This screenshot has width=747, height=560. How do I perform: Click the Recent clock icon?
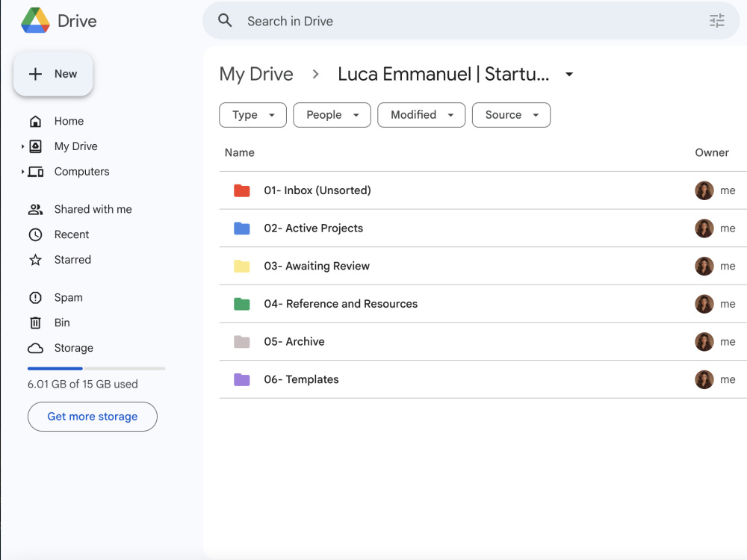35,234
